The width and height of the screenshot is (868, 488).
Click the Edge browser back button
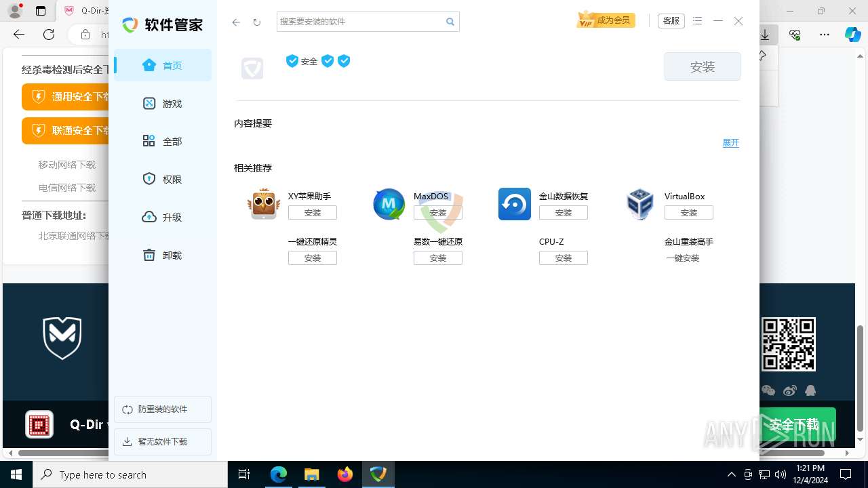(x=19, y=35)
